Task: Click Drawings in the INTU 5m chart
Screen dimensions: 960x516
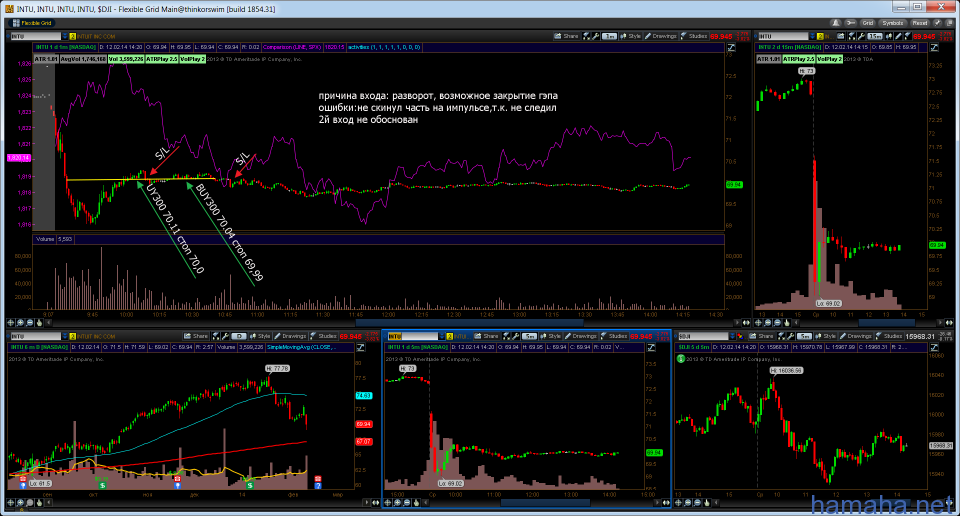Action: [582, 336]
